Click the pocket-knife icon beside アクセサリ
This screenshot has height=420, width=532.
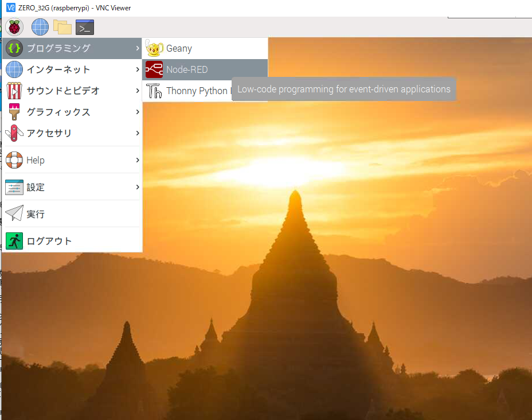14,133
